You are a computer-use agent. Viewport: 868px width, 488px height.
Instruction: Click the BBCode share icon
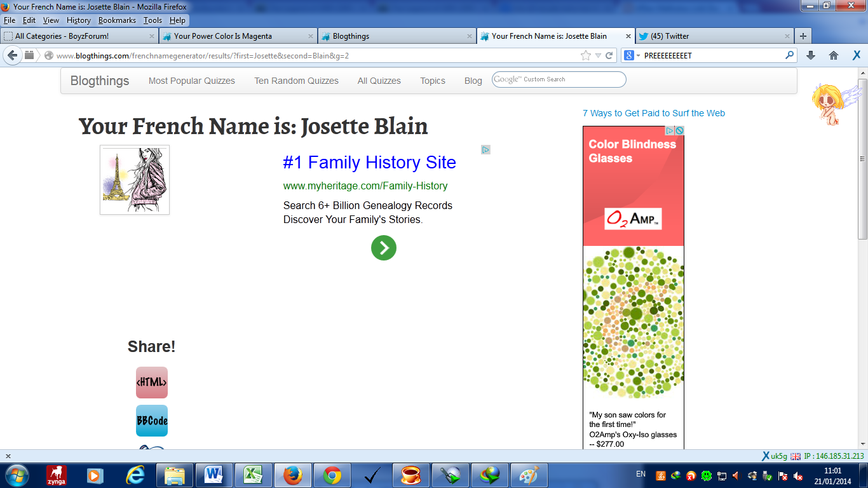click(152, 421)
